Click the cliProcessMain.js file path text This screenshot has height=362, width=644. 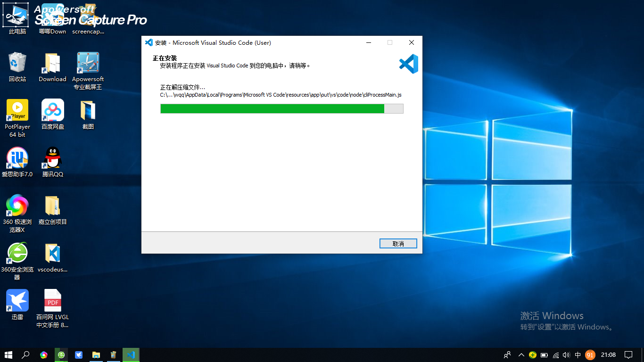pos(281,95)
